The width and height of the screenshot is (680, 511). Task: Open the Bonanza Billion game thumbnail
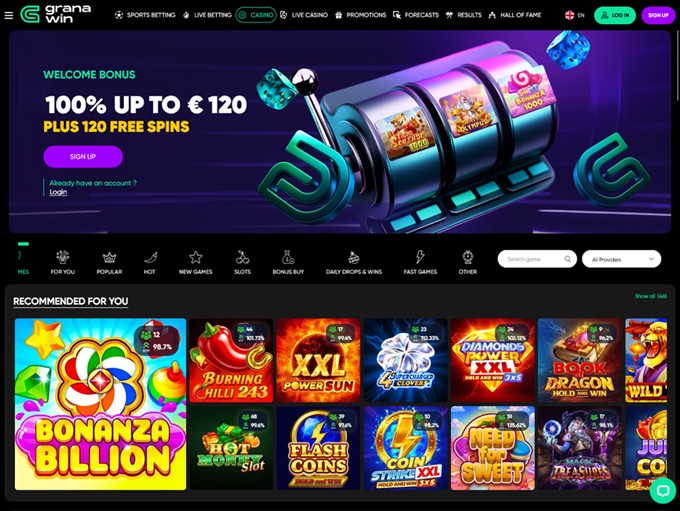101,404
